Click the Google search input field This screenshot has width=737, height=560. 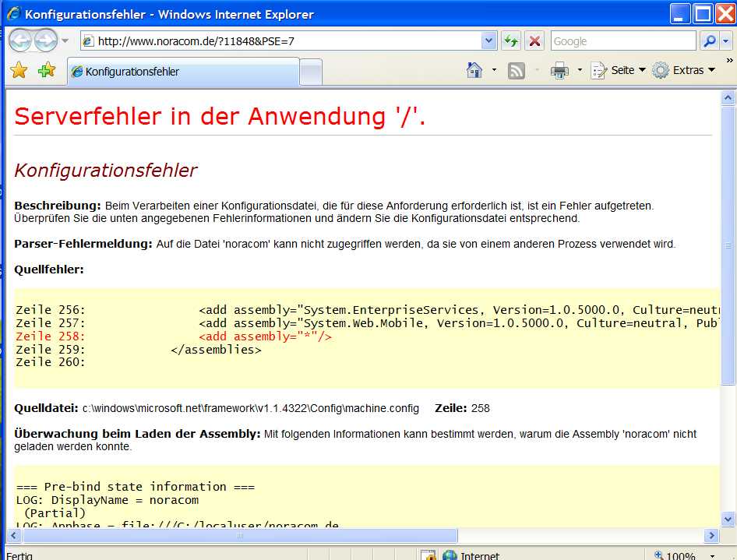[623, 41]
